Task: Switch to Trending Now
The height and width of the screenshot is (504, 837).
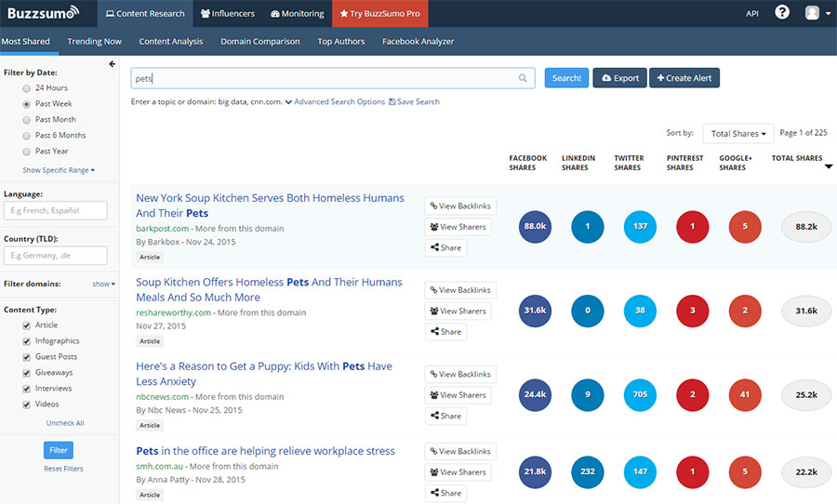Action: pos(95,41)
